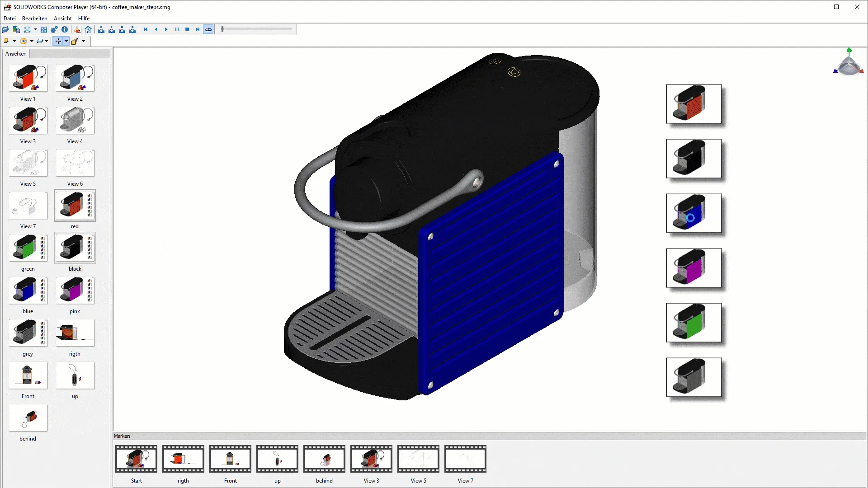Toggle the crosshair navigation mode button
This screenshot has width=868, height=488.
coord(58,41)
